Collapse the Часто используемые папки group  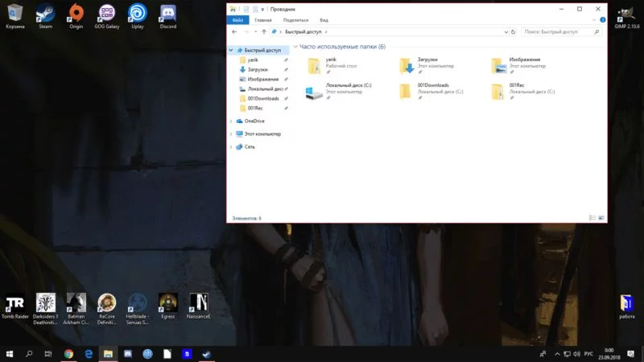point(295,47)
